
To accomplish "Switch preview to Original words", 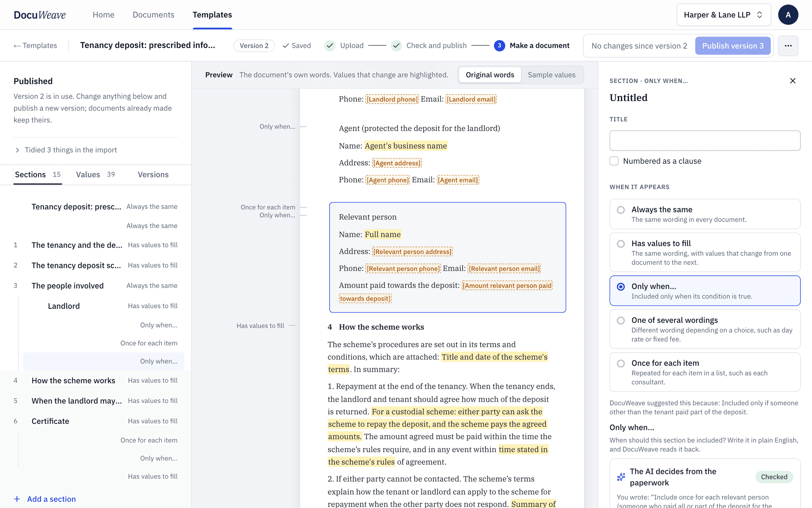I will click(x=490, y=75).
